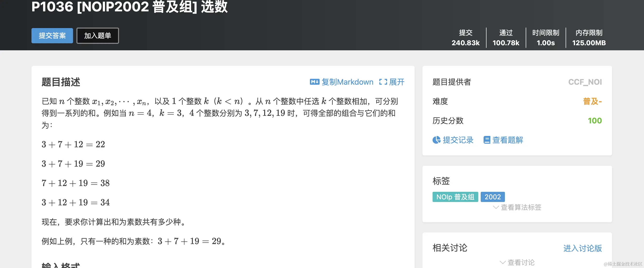Open provider profile CCF_NOI
Viewport: 644px width, 268px height.
pyautogui.click(x=585, y=82)
